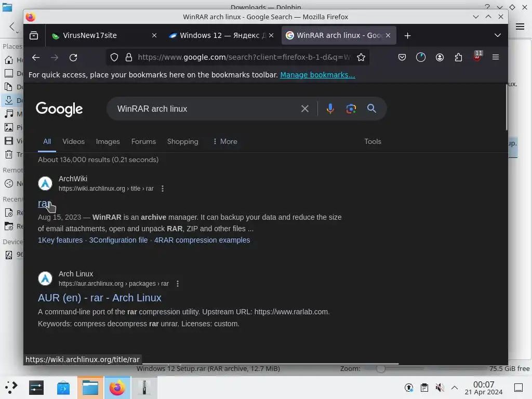Image resolution: width=532 pixels, height=399 pixels.
Task: Show the desktop via corner button
Action: click(x=518, y=388)
